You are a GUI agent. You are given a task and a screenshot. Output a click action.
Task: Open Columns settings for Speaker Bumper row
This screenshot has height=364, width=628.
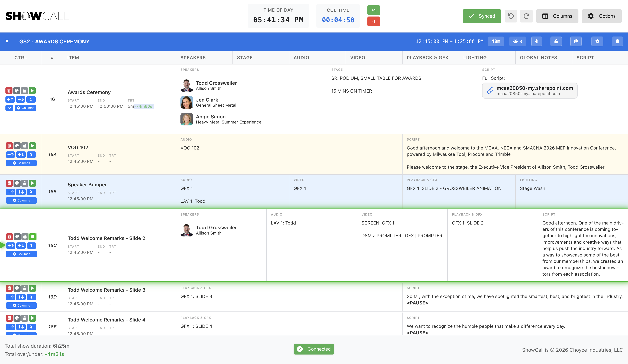coord(21,200)
